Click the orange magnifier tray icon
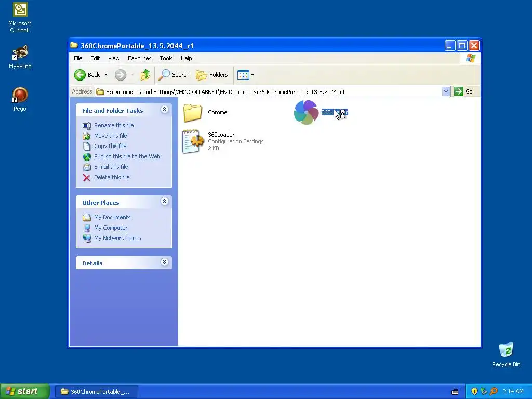The height and width of the screenshot is (399, 532). [494, 391]
